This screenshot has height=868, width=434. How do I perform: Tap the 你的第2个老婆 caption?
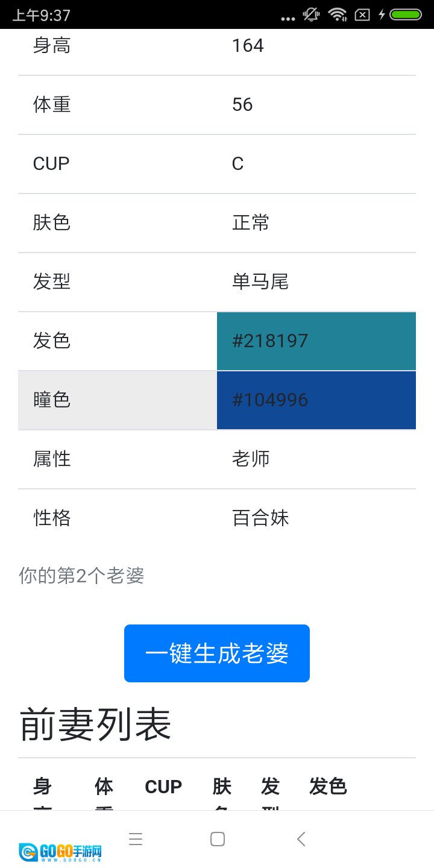coord(81,576)
